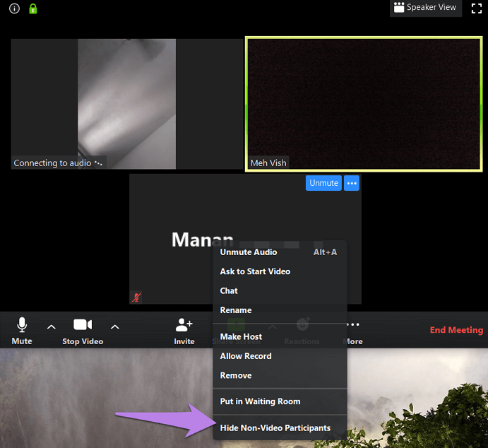Select Rename in the context menu
This screenshot has width=488, height=448.
click(280, 310)
